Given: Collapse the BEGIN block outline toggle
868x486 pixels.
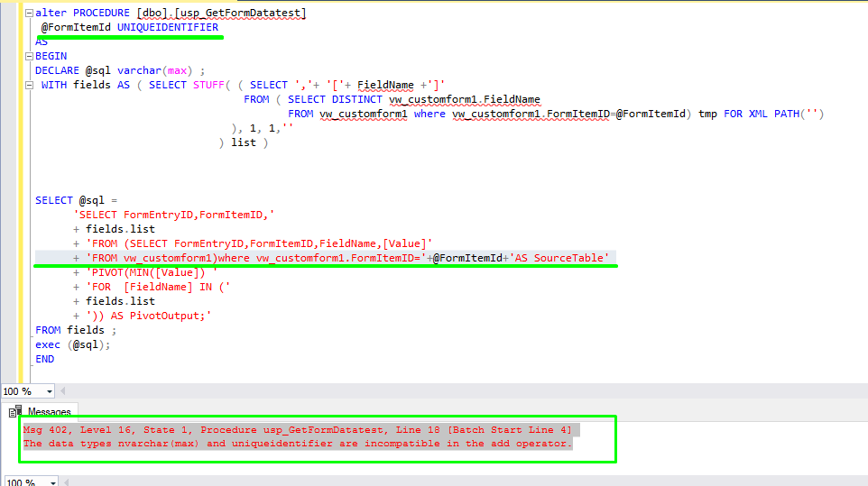Looking at the screenshot, I should [30, 56].
